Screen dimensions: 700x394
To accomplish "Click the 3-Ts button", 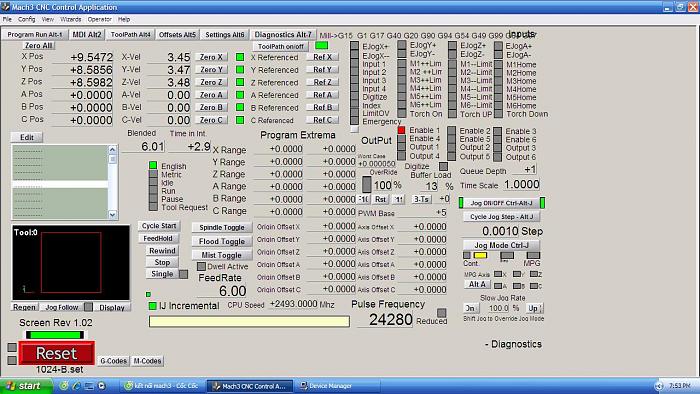I will click(421, 199).
